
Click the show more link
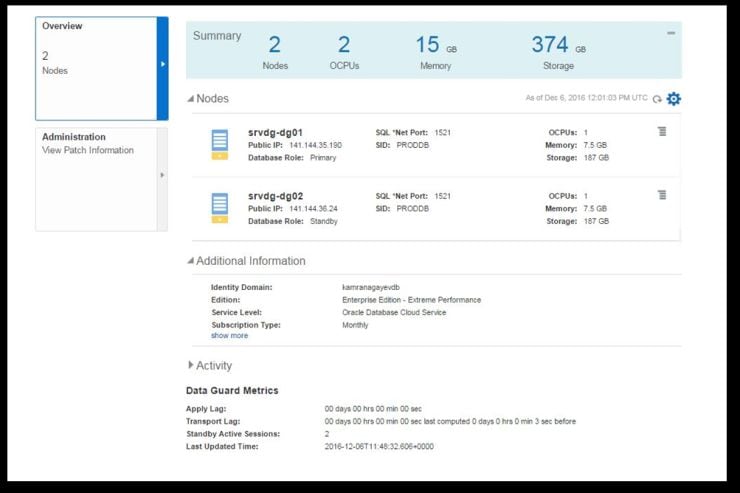(229, 336)
